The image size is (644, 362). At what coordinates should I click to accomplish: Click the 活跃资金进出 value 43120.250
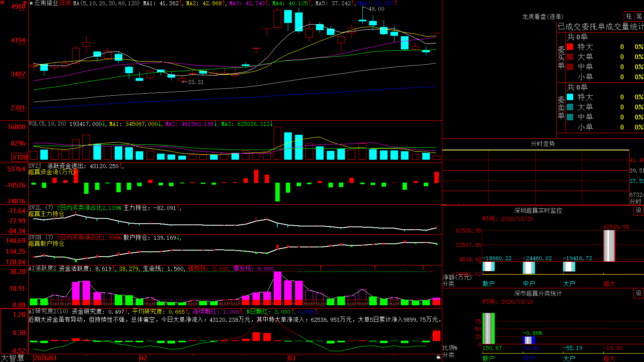click(x=104, y=166)
